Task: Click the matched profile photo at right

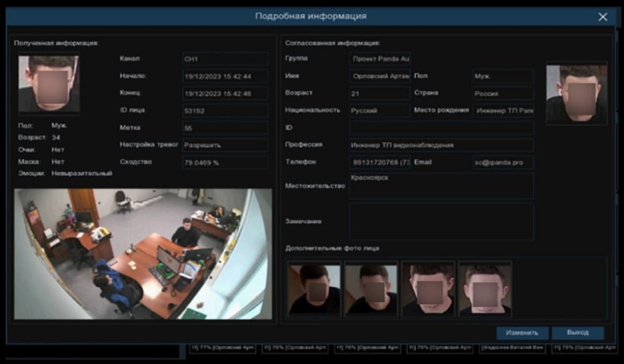Action: coord(577,93)
